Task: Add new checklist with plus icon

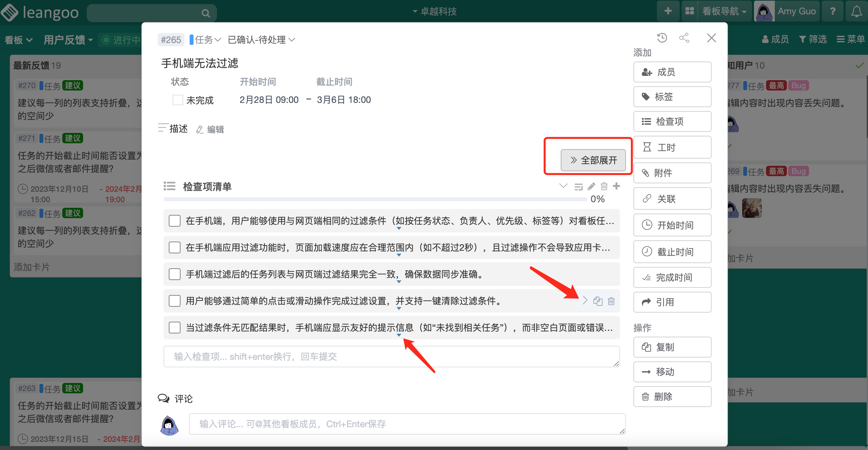Action: pyautogui.click(x=616, y=186)
